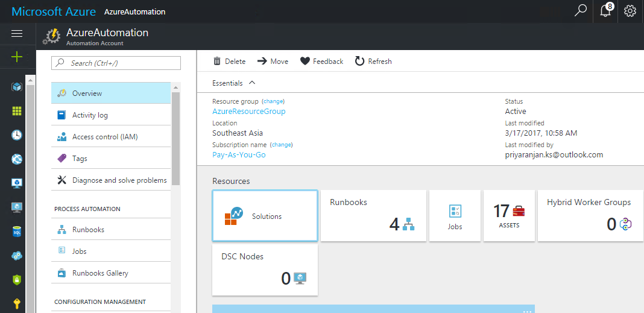Click change link next to Resource group

coord(273,101)
